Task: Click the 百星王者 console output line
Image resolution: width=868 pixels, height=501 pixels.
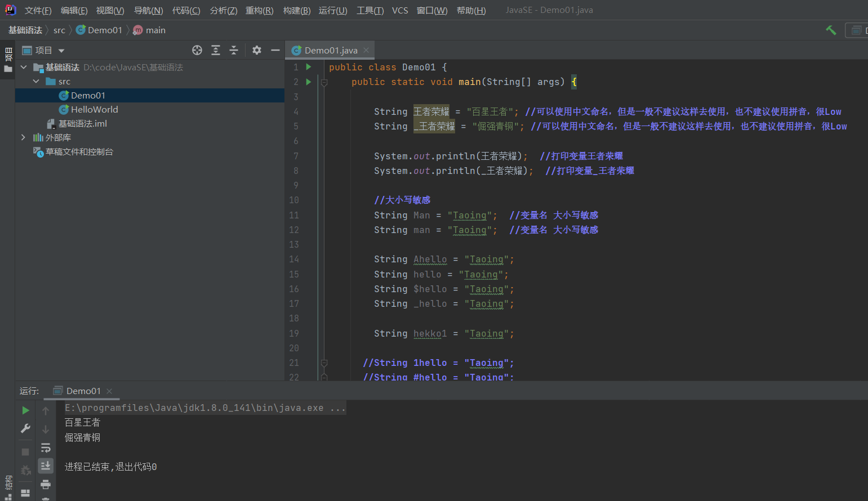Action: pyautogui.click(x=82, y=422)
